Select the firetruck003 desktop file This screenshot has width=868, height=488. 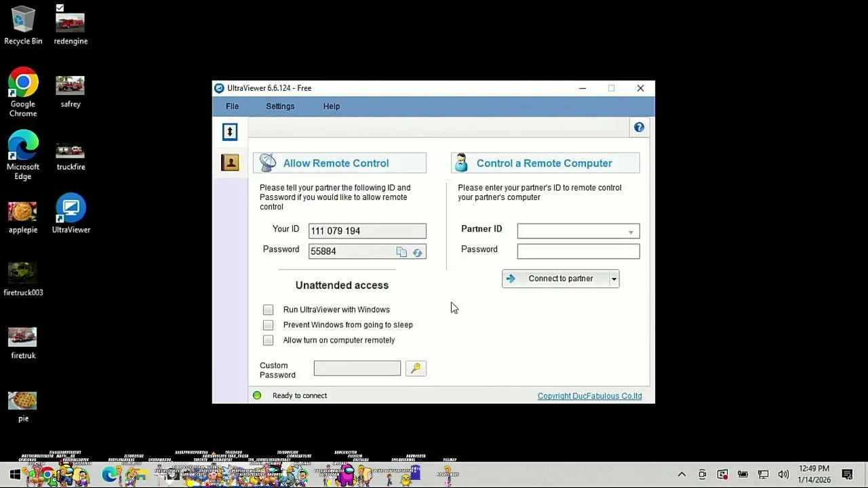(23, 280)
